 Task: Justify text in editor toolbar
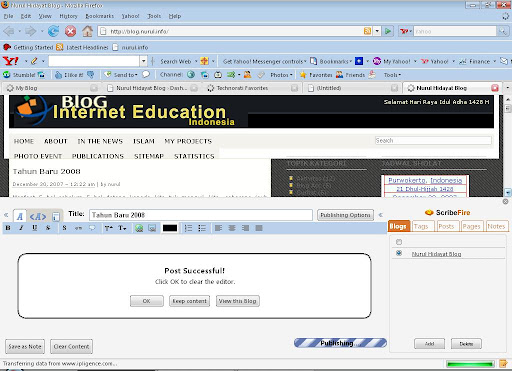[x=259, y=228]
